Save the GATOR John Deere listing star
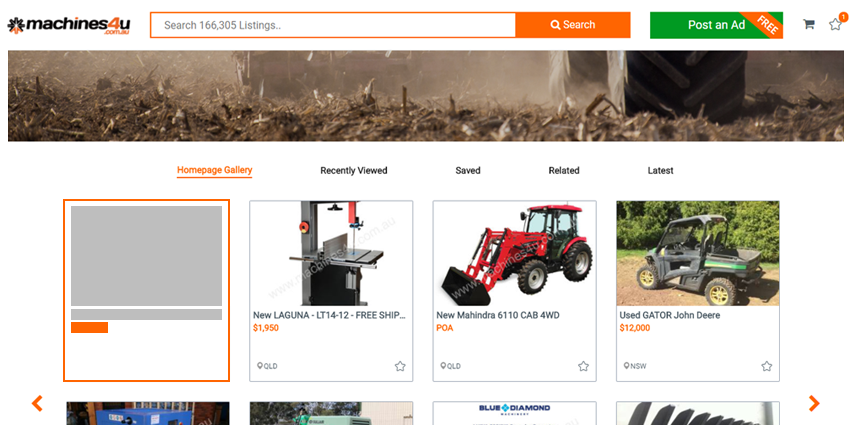 (767, 366)
